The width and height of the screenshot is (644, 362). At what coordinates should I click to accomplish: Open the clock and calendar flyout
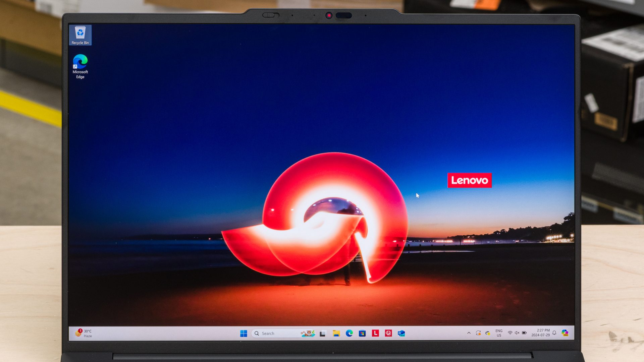pos(541,333)
